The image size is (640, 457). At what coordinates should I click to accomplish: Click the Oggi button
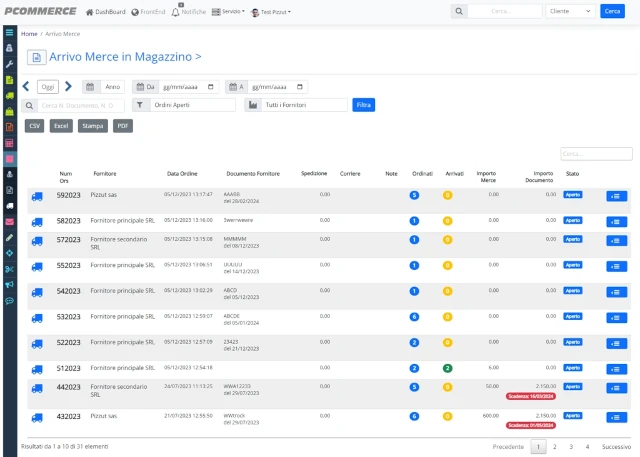tap(48, 87)
